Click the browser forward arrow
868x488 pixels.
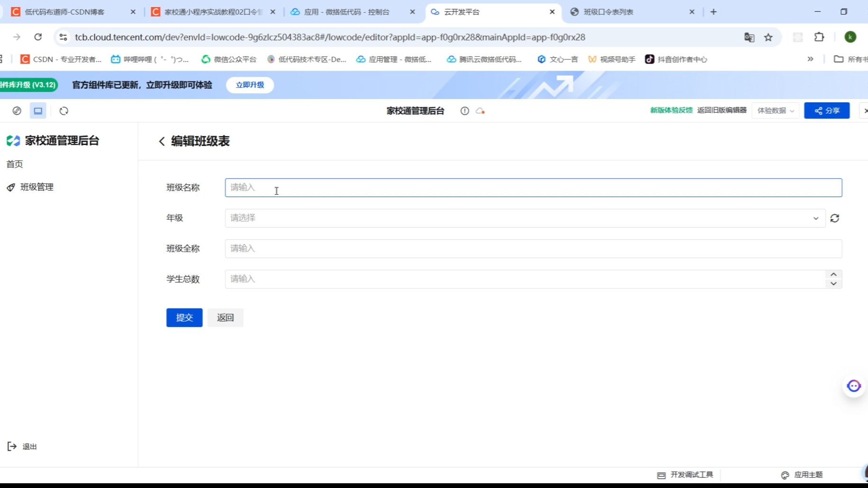17,37
